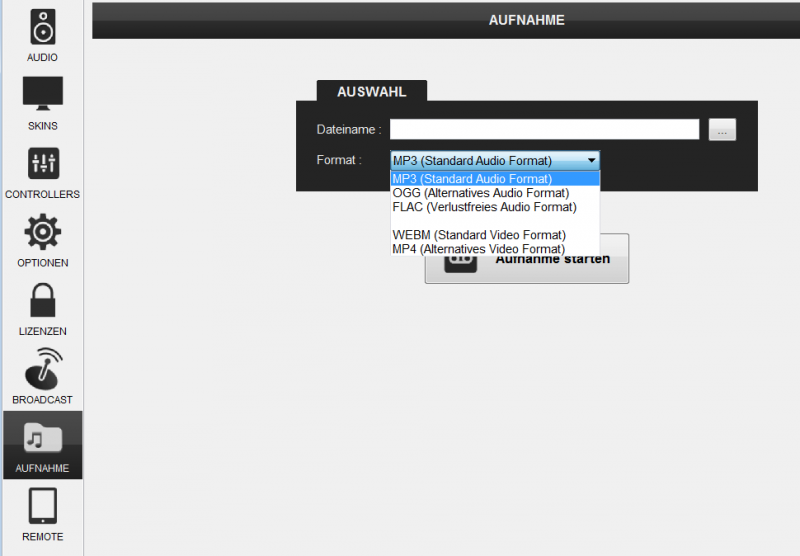Click the Dateiname label text

[x=349, y=130]
